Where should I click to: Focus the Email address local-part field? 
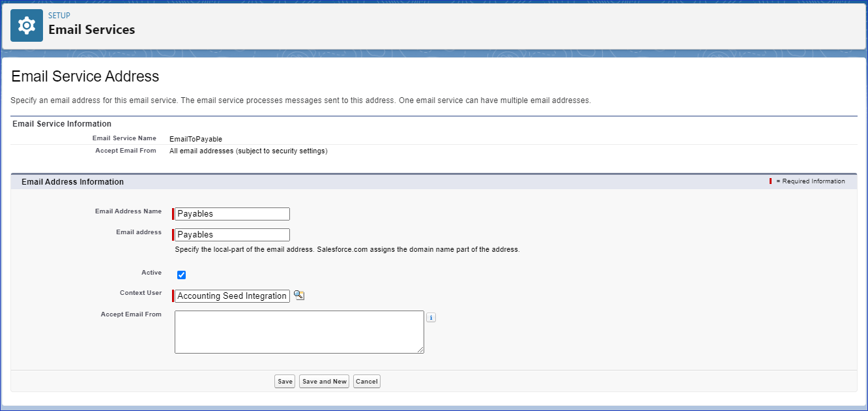[232, 235]
